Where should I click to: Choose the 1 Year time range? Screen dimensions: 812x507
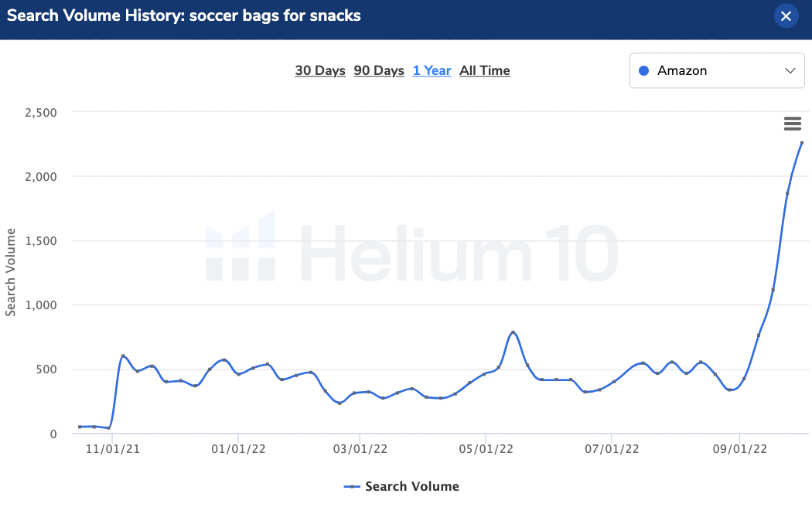(x=432, y=70)
